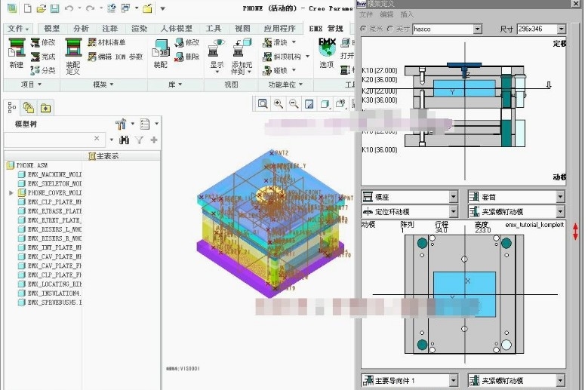Click the regenerate model icon
The width and height of the screenshot is (588, 390).
point(112,8)
